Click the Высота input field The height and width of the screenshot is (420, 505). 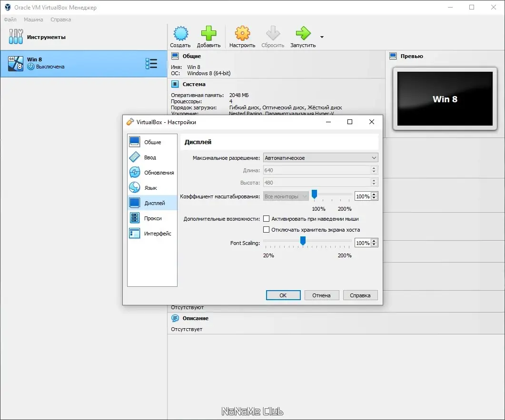tap(317, 183)
